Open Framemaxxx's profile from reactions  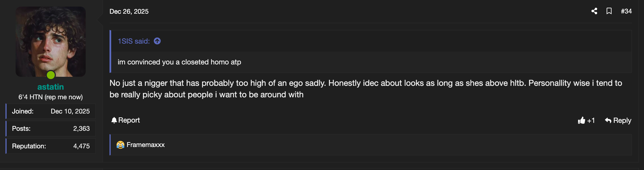tap(146, 145)
